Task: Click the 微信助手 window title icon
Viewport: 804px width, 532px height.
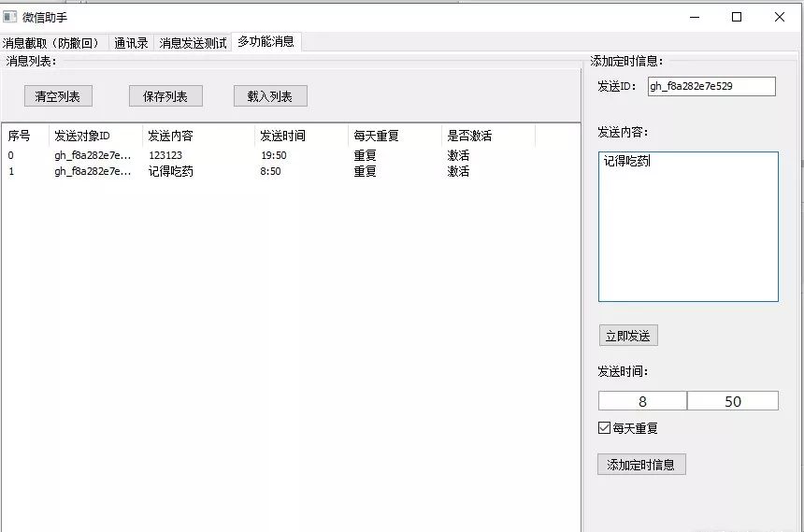Action: [x=9, y=17]
